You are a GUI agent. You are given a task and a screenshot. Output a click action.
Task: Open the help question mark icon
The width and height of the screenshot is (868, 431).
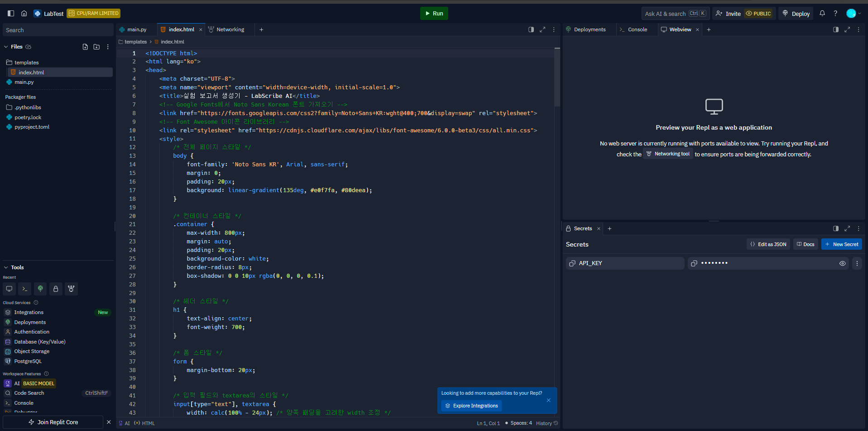pyautogui.click(x=835, y=14)
